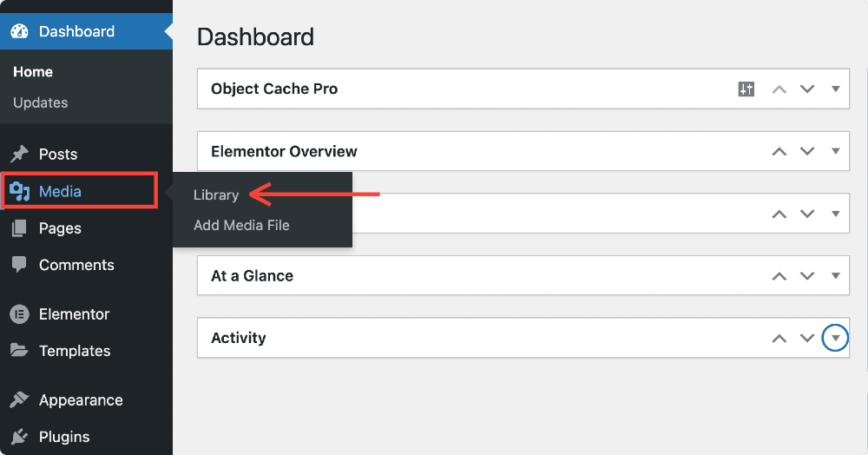This screenshot has height=455, width=868.
Task: Click the Appearance paintbrush icon
Action: pos(19,399)
